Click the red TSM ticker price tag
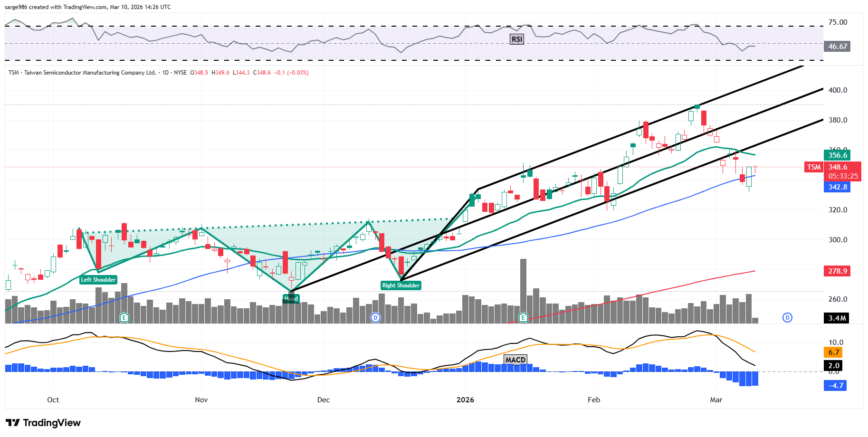This screenshot has height=437, width=868. click(x=814, y=167)
